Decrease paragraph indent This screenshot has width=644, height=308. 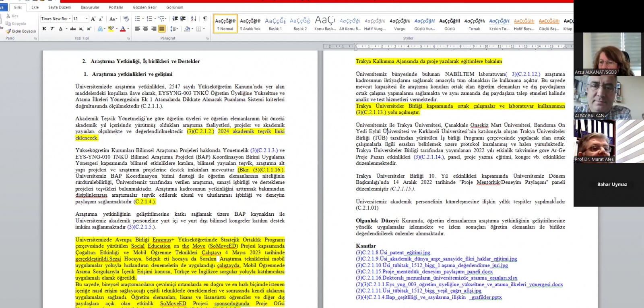175,19
